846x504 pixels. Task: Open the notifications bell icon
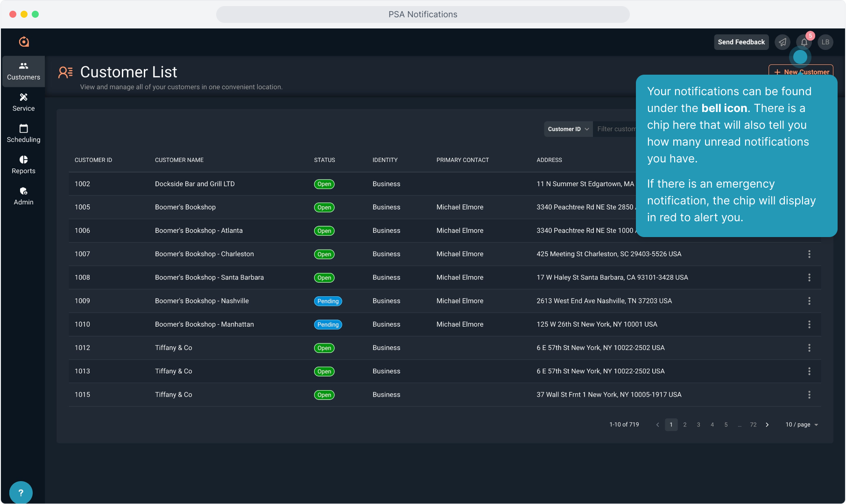click(x=804, y=42)
